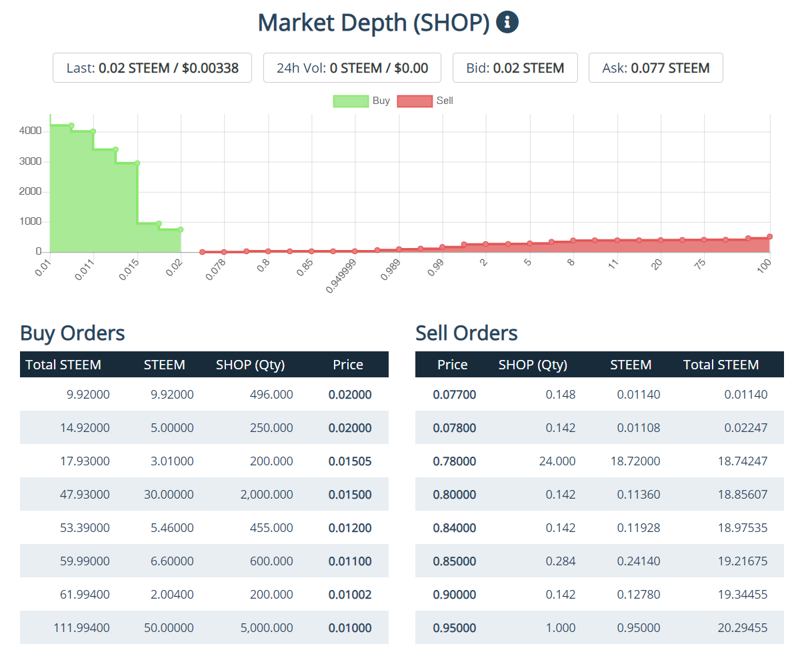This screenshot has height=672, width=800.
Task: Toggle the Buy series in chart legend
Action: [361, 101]
